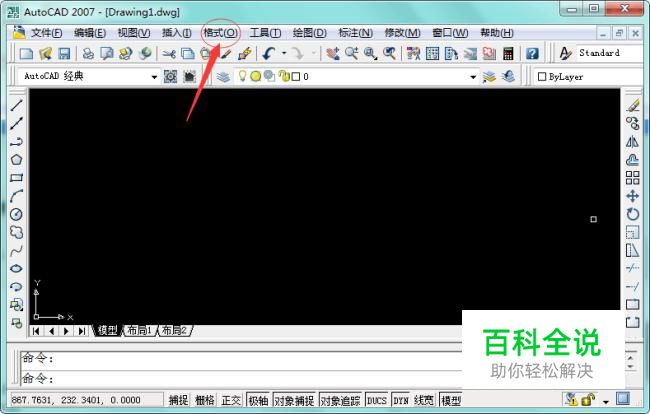Click the Erase tool in modify toolbar
This screenshot has height=414, width=650.
[x=633, y=105]
